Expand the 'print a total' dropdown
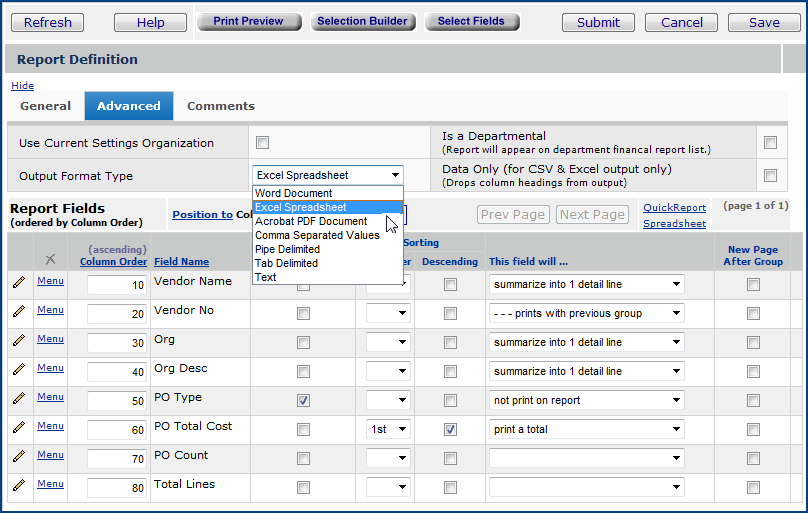Image resolution: width=808 pixels, height=513 pixels. click(x=587, y=429)
